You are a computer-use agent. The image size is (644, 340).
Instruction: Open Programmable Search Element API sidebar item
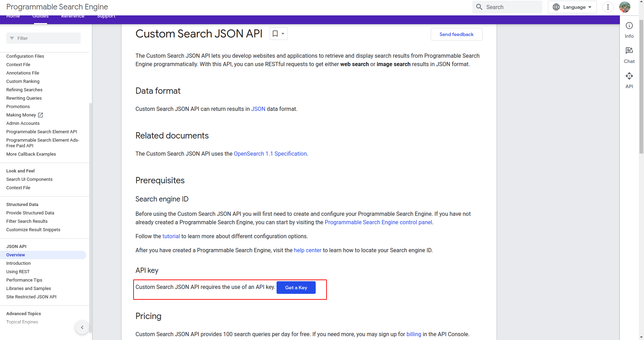click(42, 132)
